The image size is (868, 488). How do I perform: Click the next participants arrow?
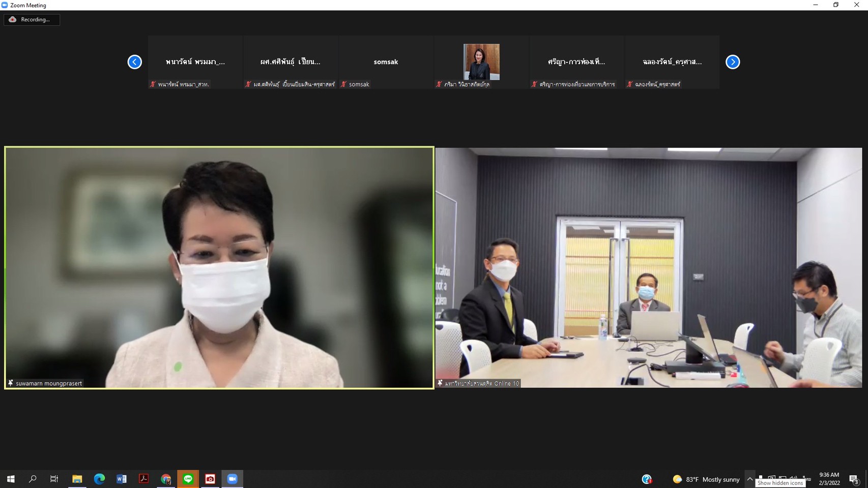click(x=732, y=62)
